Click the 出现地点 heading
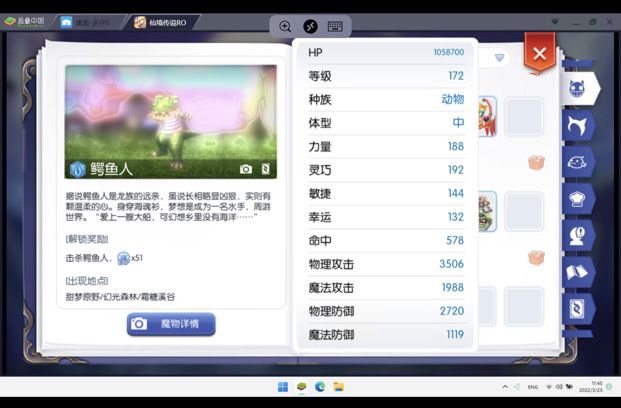This screenshot has width=621, height=408. pyautogui.click(x=87, y=281)
